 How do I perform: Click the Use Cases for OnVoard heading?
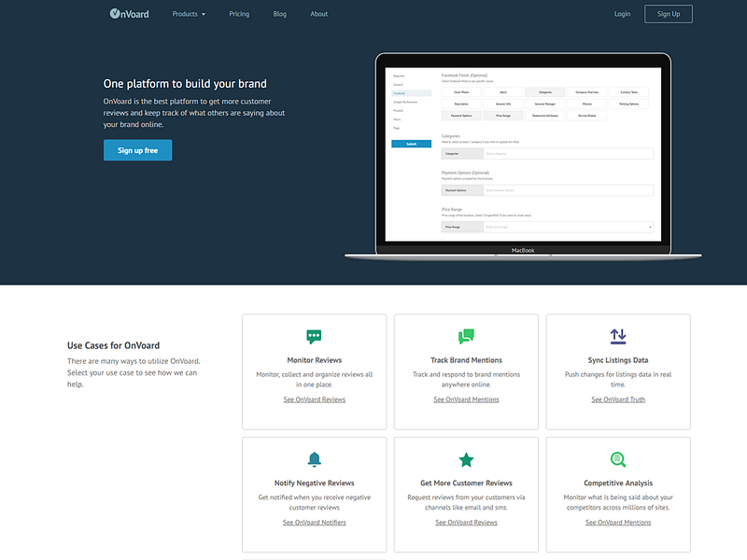(x=113, y=345)
